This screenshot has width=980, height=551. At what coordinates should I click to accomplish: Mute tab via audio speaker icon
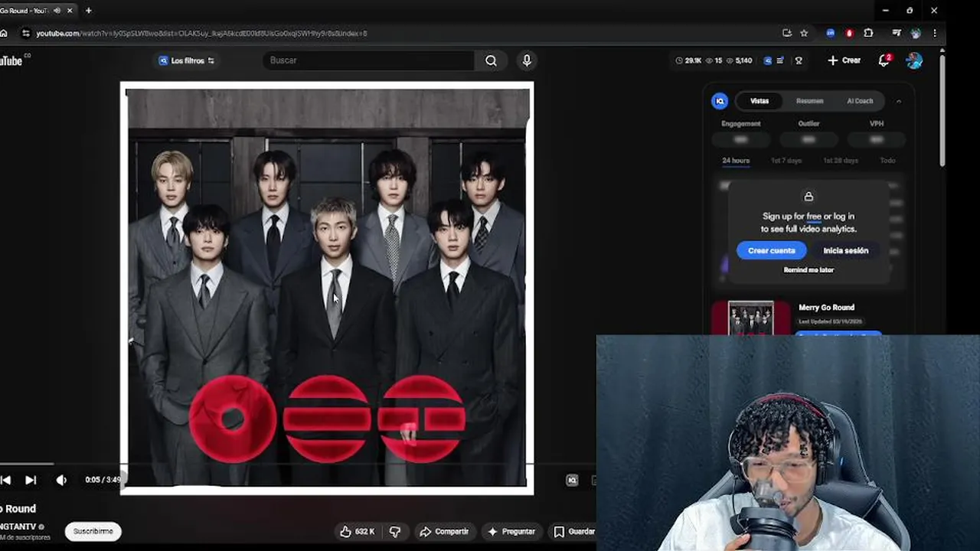coord(57,11)
